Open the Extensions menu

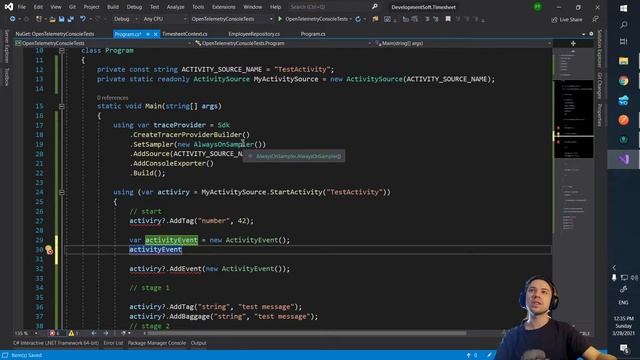(x=223, y=7)
